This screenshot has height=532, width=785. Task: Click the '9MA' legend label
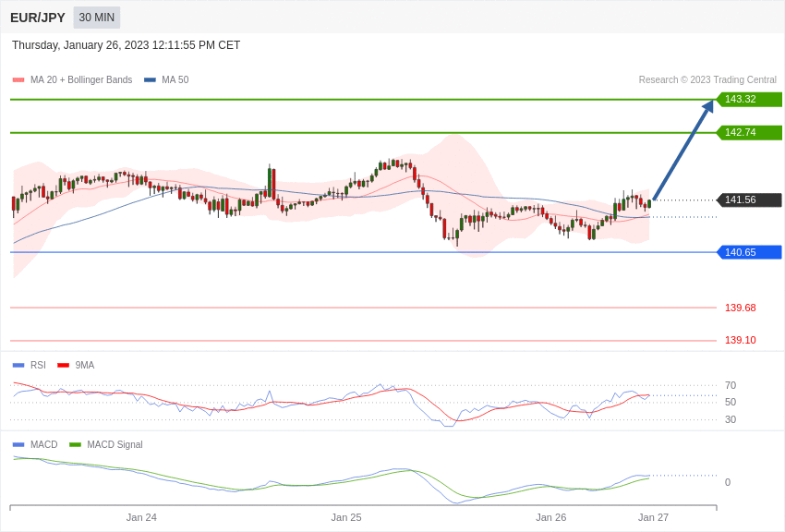click(x=85, y=366)
